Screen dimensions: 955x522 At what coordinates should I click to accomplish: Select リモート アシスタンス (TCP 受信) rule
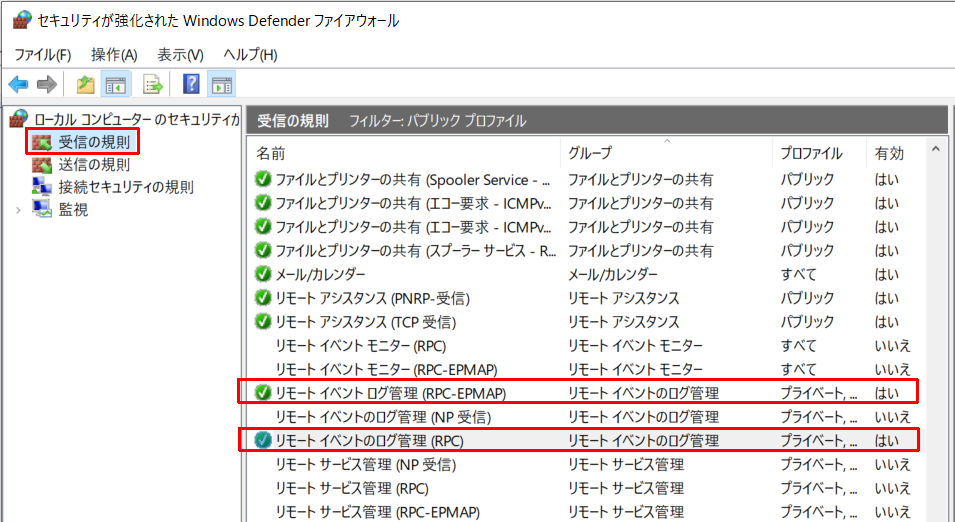366,322
